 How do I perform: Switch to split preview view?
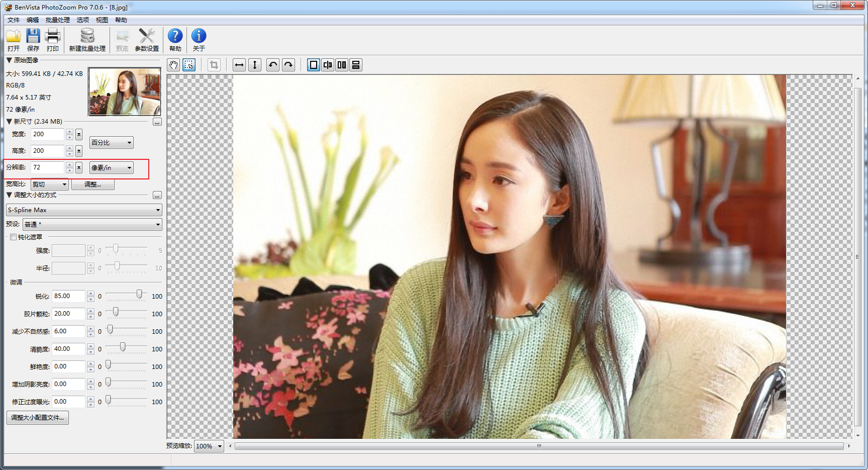[328, 65]
